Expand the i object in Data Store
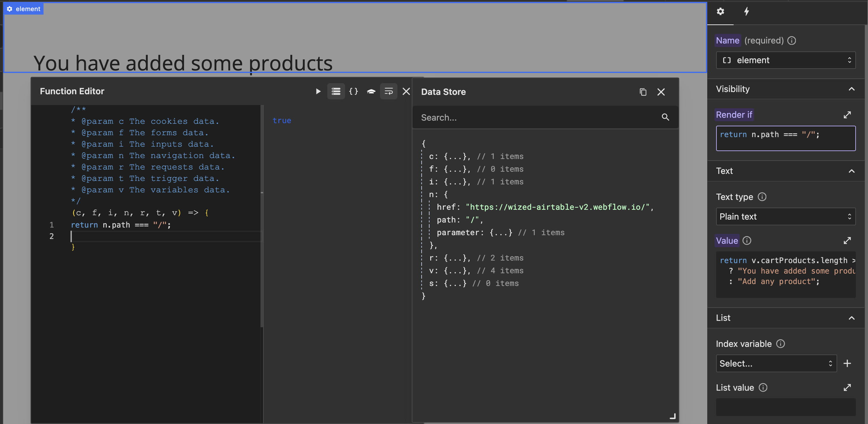The width and height of the screenshot is (868, 424). coord(476,182)
